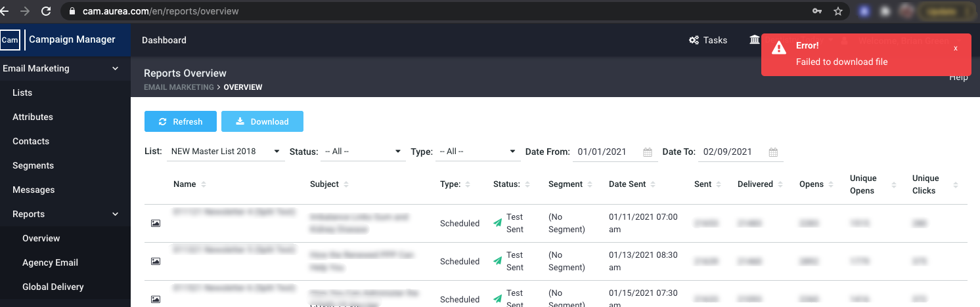This screenshot has width=980, height=307.
Task: Close the error notification with the x
Action: point(955,48)
